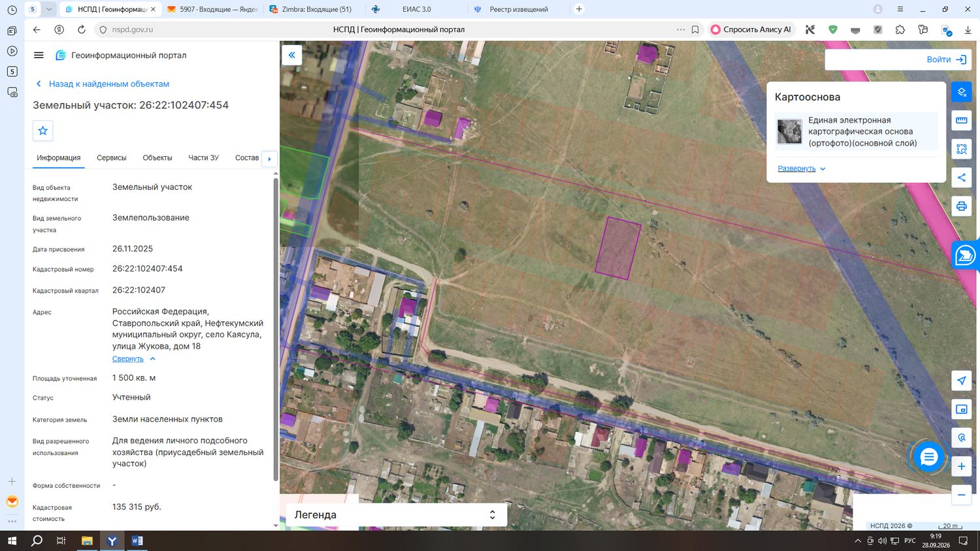980x551 pixels.
Task: Add parcel to favorites with star icon
Action: [43, 131]
